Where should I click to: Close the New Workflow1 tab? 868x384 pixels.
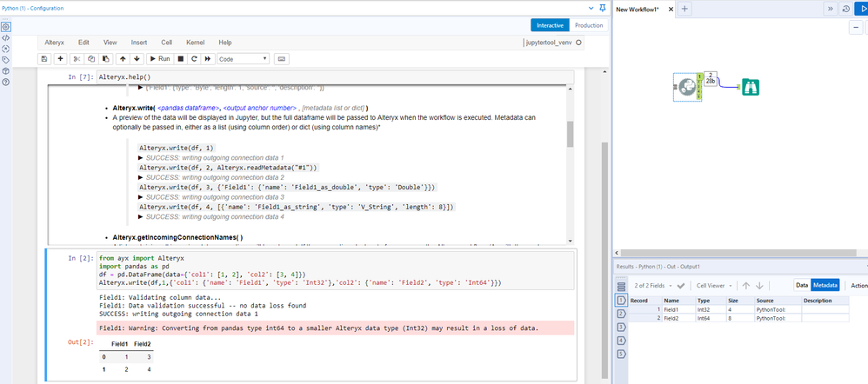671,10
